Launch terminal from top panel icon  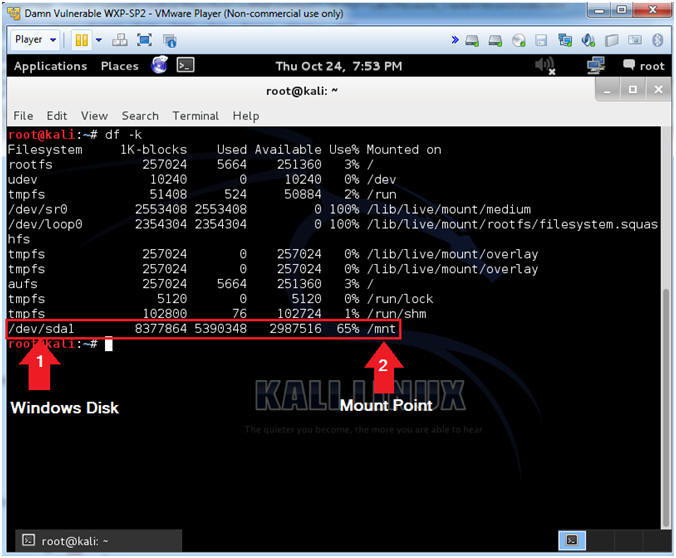[x=185, y=65]
